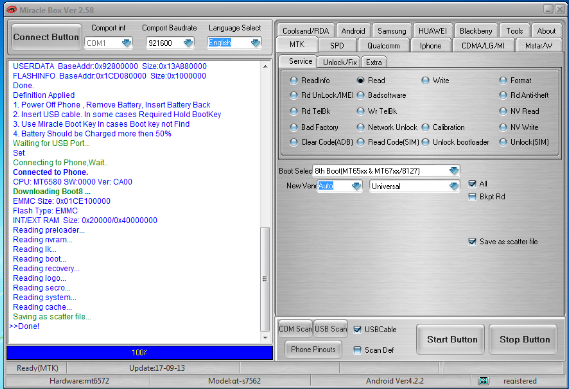Screen dimensions: 569x389
Task: Select the Rd TelBk radio option
Action: (294, 111)
